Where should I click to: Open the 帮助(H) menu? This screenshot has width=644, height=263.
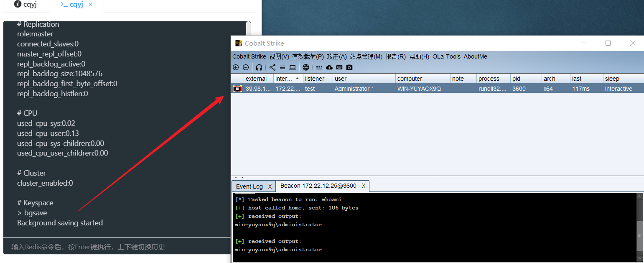point(419,56)
